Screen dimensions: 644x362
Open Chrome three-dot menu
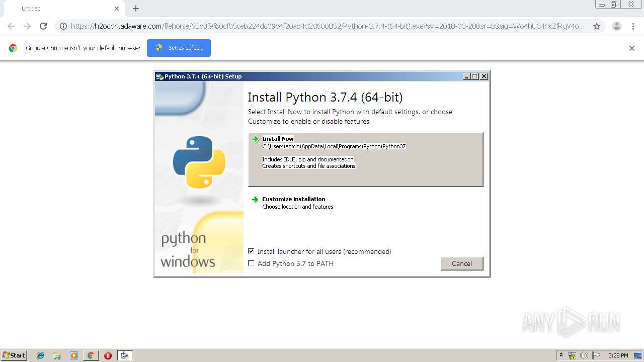633,26
